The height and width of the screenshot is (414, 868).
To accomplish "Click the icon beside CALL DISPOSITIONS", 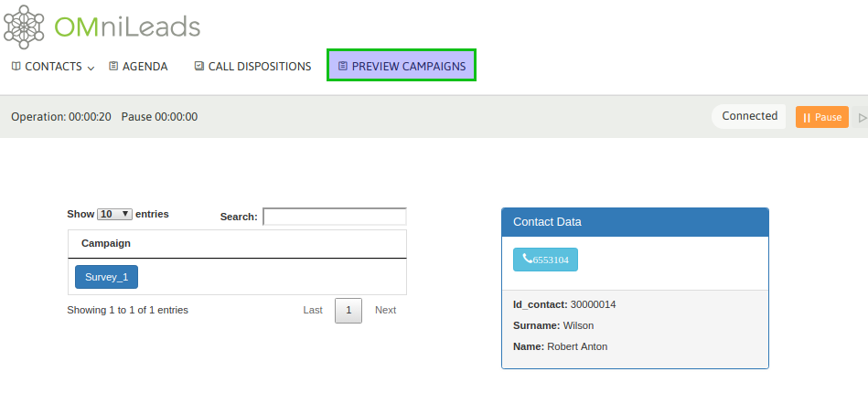I will click(x=199, y=66).
